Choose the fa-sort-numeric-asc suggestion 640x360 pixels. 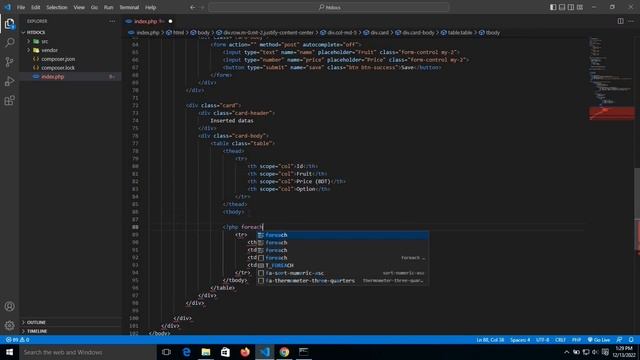[x=342, y=273]
